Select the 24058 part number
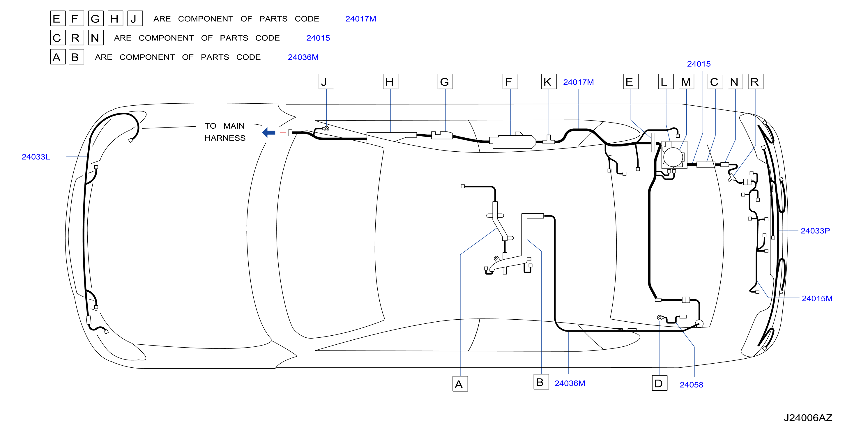868x432 pixels. 691,385
